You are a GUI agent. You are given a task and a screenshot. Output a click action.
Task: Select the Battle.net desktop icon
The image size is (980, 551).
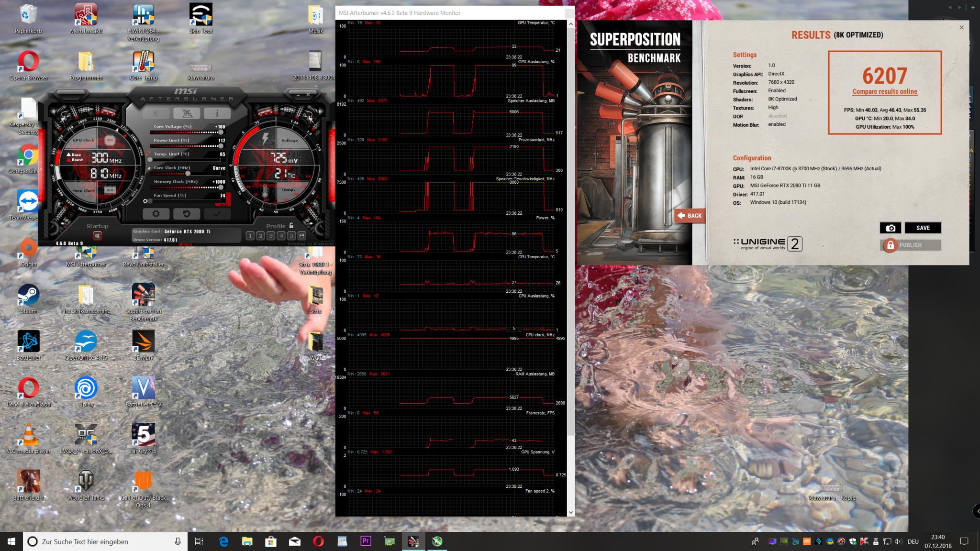pyautogui.click(x=28, y=346)
